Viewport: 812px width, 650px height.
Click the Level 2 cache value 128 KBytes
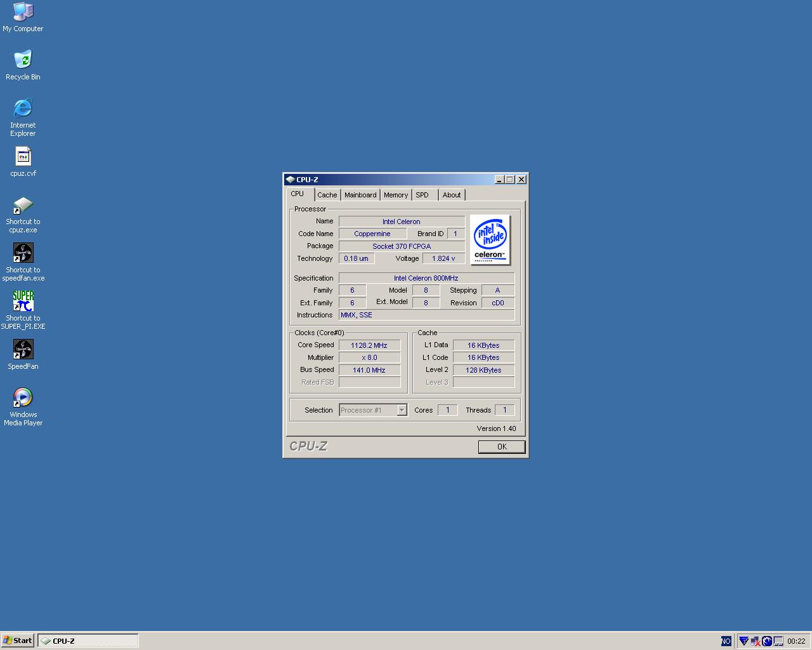[483, 370]
